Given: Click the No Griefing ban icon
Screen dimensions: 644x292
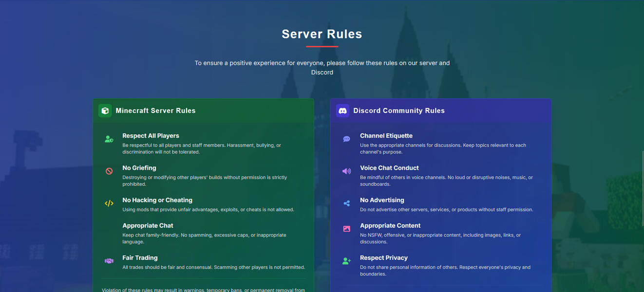Looking at the screenshot, I should point(109,171).
